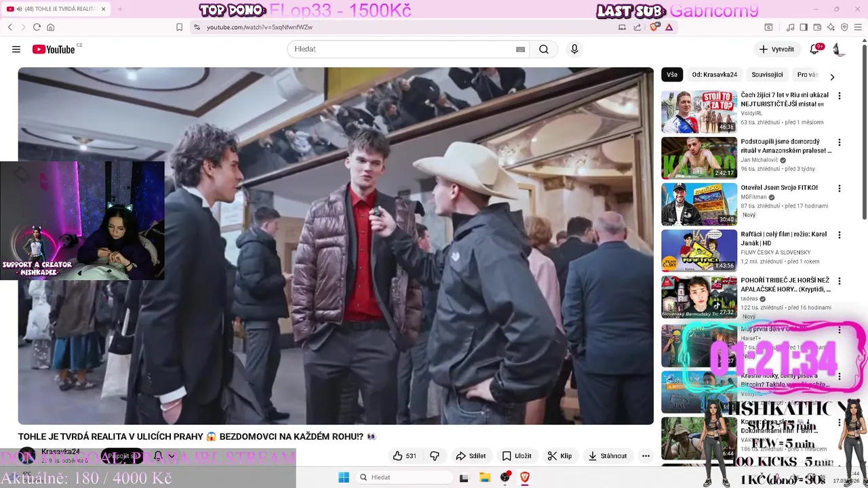Open options menu for Rafťáci celý film video
Image resolution: width=868 pixels, height=488 pixels.
[x=840, y=235]
